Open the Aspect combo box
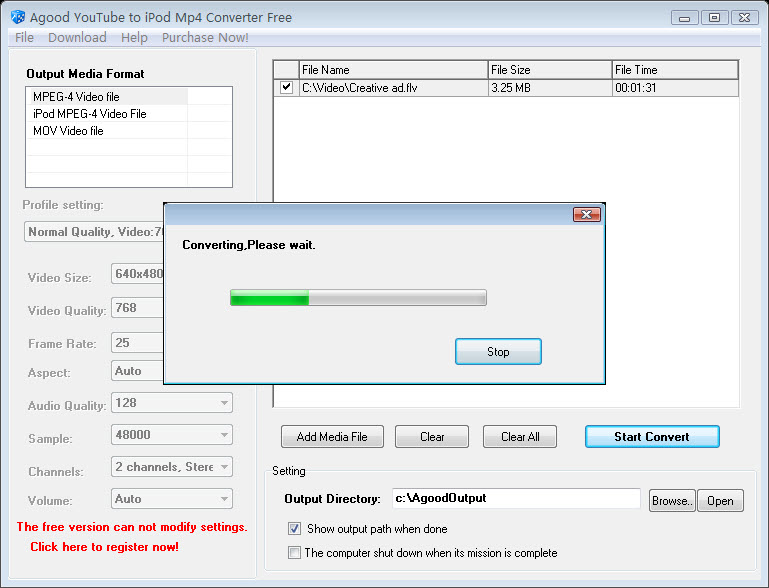Image resolution: width=769 pixels, height=588 pixels. [x=137, y=371]
